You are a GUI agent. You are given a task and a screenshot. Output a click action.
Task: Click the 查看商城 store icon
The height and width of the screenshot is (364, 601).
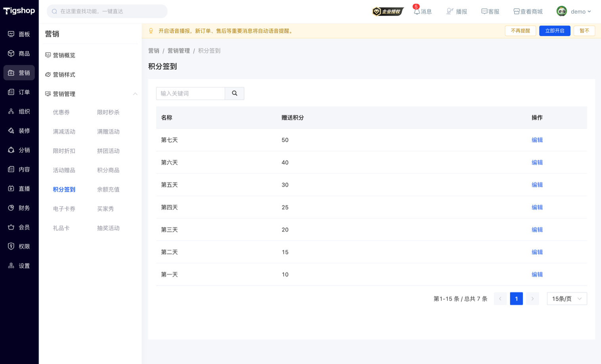pyautogui.click(x=516, y=11)
